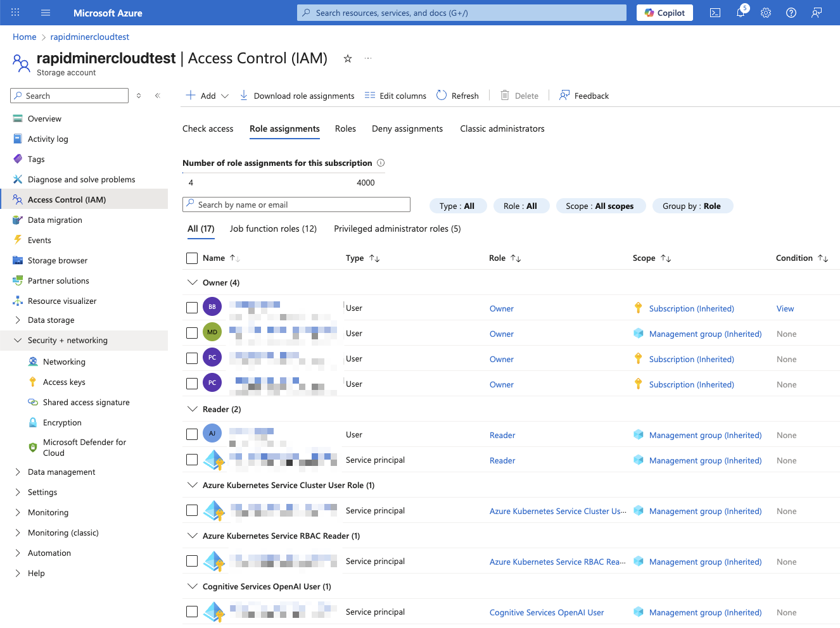Toggle the select-all checkbox in Name header

click(192, 258)
